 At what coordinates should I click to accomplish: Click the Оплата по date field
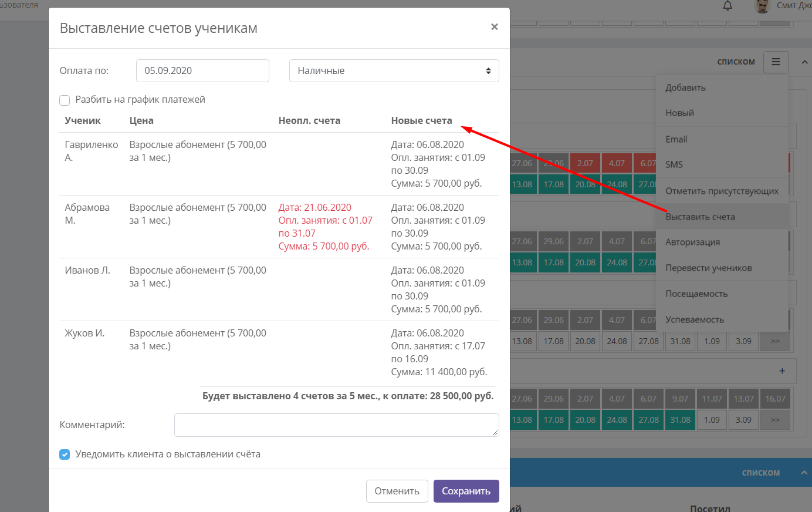pyautogui.click(x=202, y=71)
